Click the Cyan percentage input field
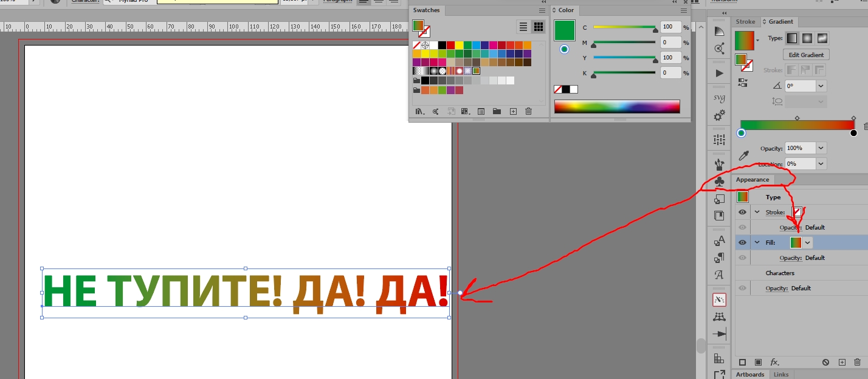Viewport: 868px width, 379px height. tap(671, 27)
